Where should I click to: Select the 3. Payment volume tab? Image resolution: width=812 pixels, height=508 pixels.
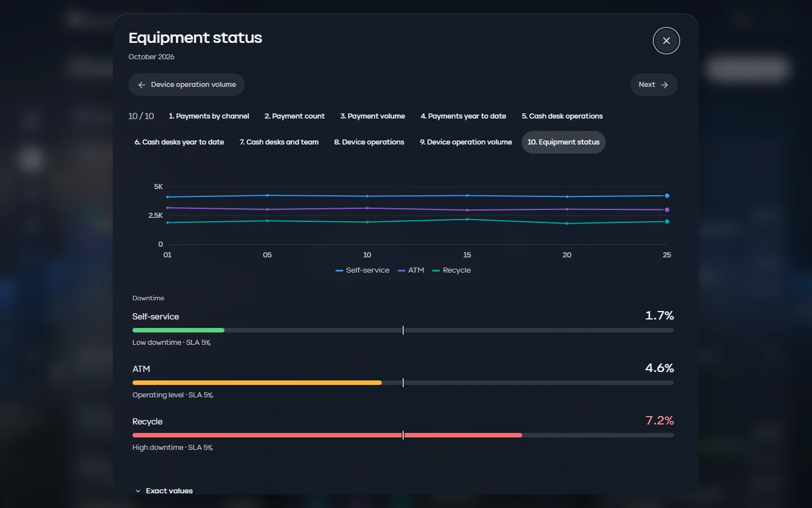pyautogui.click(x=373, y=116)
